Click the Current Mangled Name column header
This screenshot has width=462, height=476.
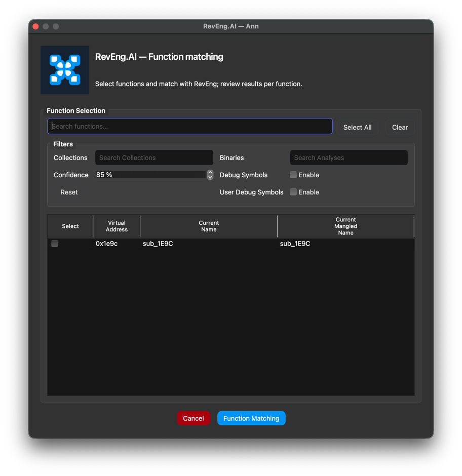pyautogui.click(x=346, y=226)
